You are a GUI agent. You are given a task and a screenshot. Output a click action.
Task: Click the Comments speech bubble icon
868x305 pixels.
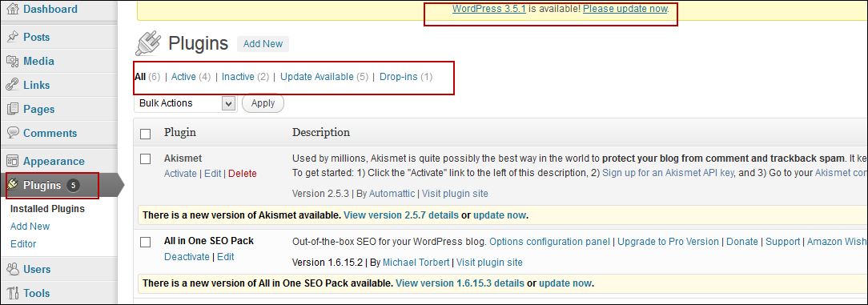pos(13,134)
